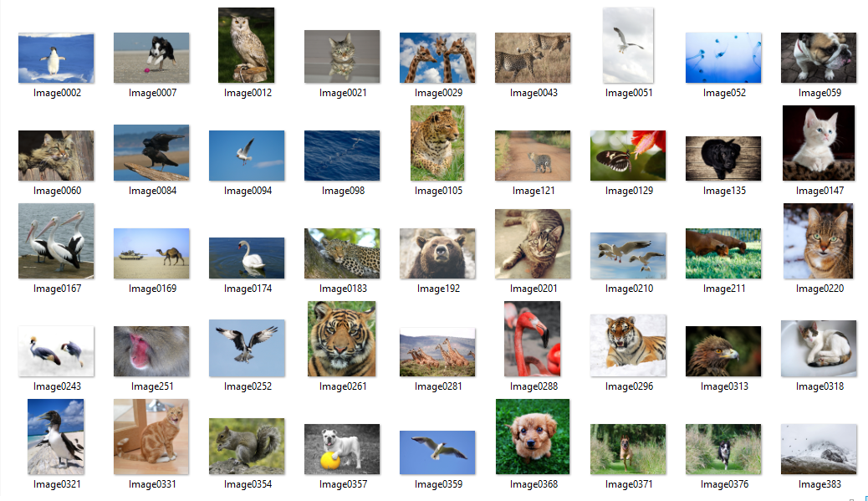Click the Image052 file name text
This screenshot has width=868, height=501.
[725, 93]
